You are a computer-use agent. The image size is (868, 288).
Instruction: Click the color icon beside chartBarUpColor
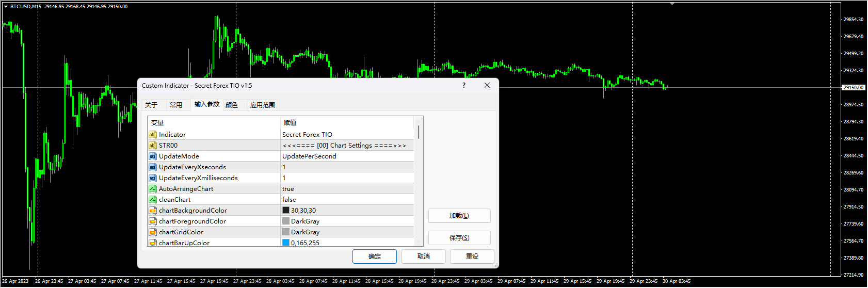152,243
